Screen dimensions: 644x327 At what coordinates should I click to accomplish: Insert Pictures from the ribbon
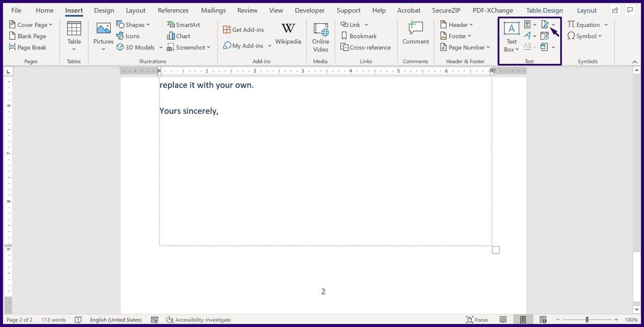point(103,37)
